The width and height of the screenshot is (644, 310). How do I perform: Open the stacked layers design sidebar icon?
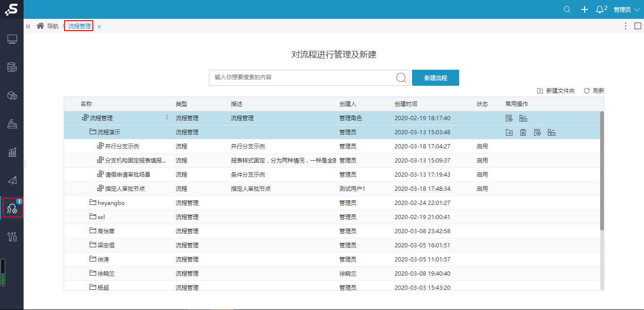12,123
